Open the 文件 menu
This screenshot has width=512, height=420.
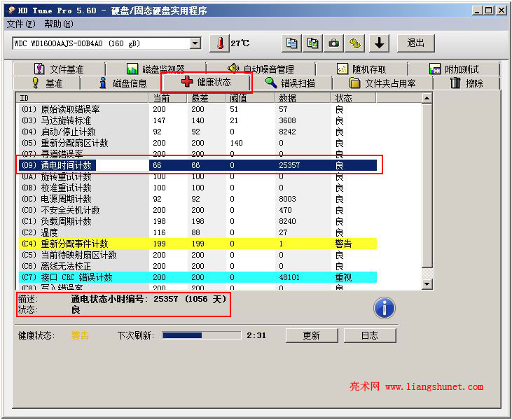(21, 24)
